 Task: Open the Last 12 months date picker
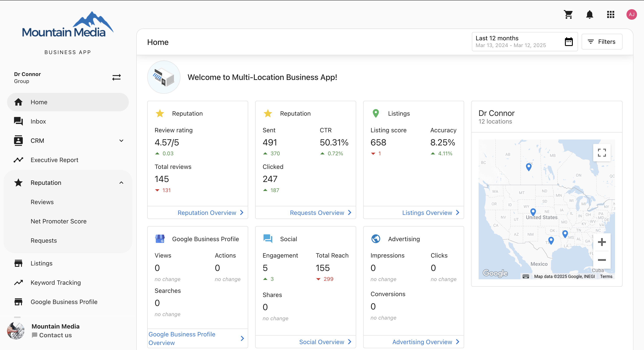tap(524, 42)
